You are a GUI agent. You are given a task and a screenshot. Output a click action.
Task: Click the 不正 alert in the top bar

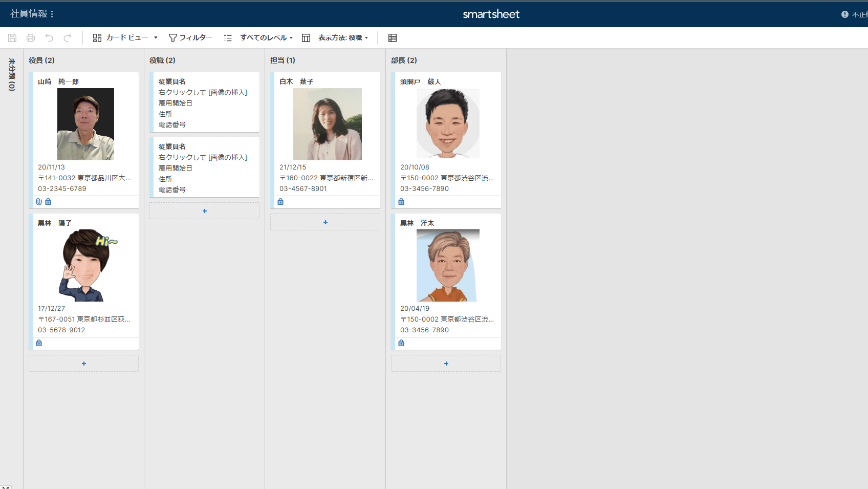tap(853, 14)
